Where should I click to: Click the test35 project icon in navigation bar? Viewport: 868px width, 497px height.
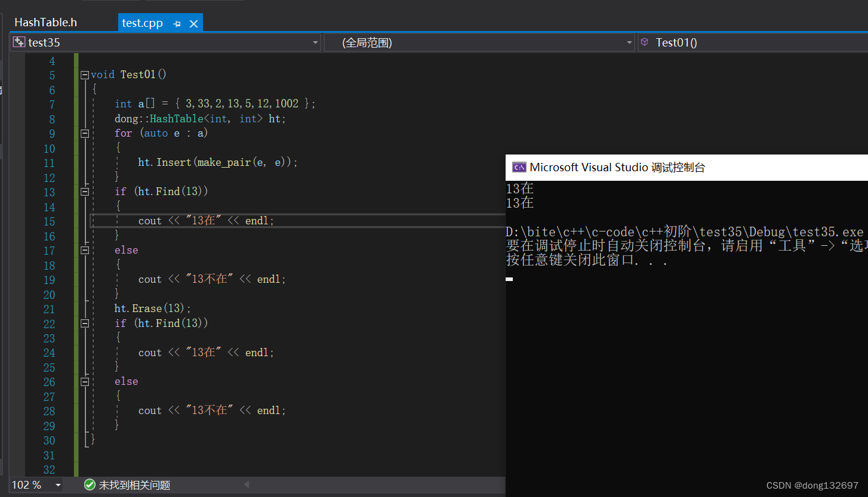19,42
